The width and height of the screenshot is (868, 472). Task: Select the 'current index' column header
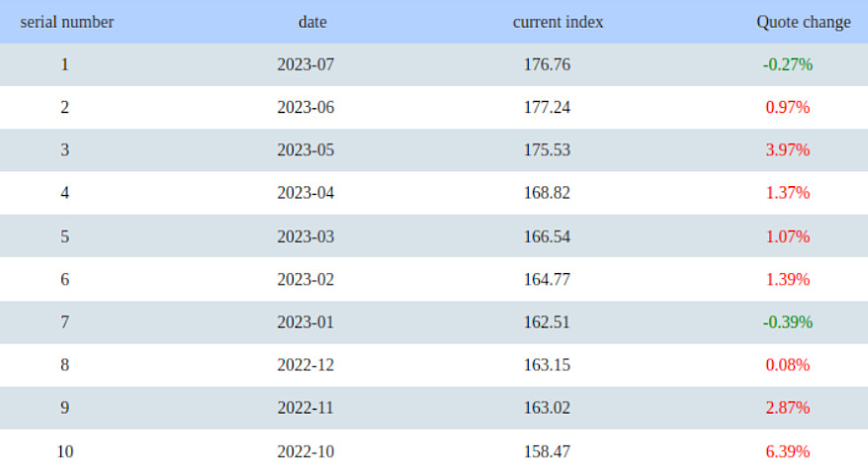[x=558, y=22]
